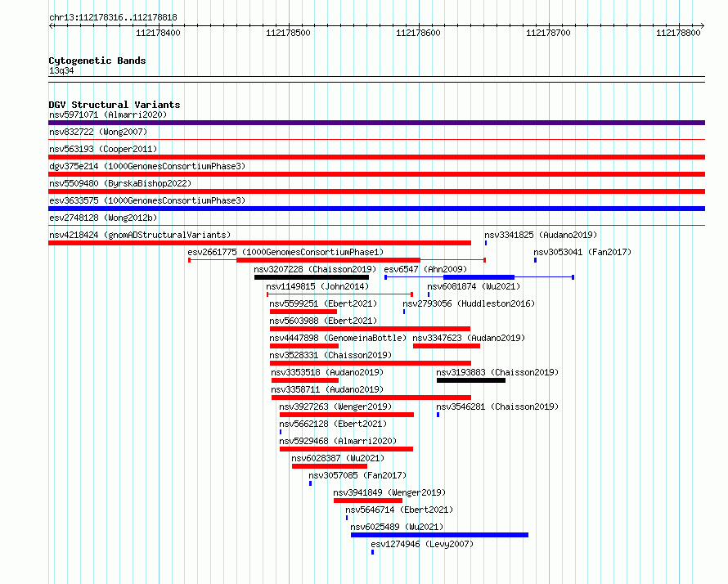728x584 pixels.
Task: Click the nsv563193 (Cooper2011) label
Action: 103,149
